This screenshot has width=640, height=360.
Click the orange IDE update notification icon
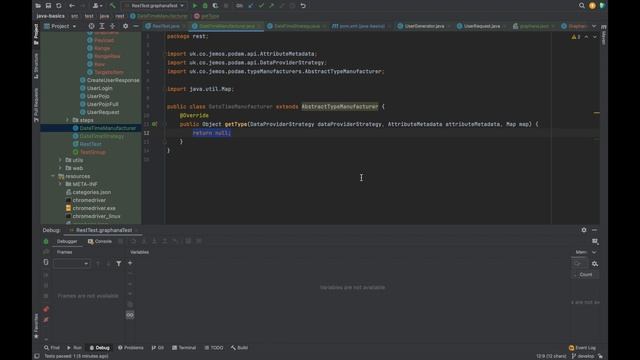pos(592,6)
